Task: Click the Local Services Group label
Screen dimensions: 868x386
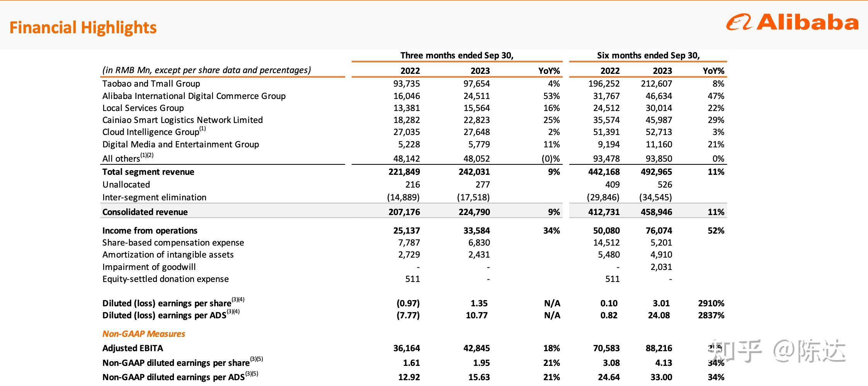Action: point(143,108)
